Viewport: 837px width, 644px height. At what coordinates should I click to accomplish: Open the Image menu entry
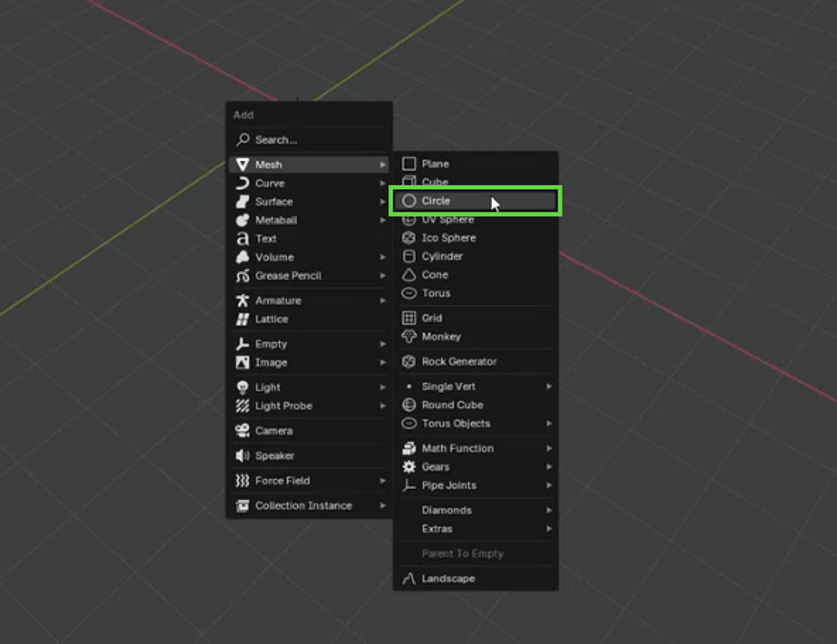[309, 362]
